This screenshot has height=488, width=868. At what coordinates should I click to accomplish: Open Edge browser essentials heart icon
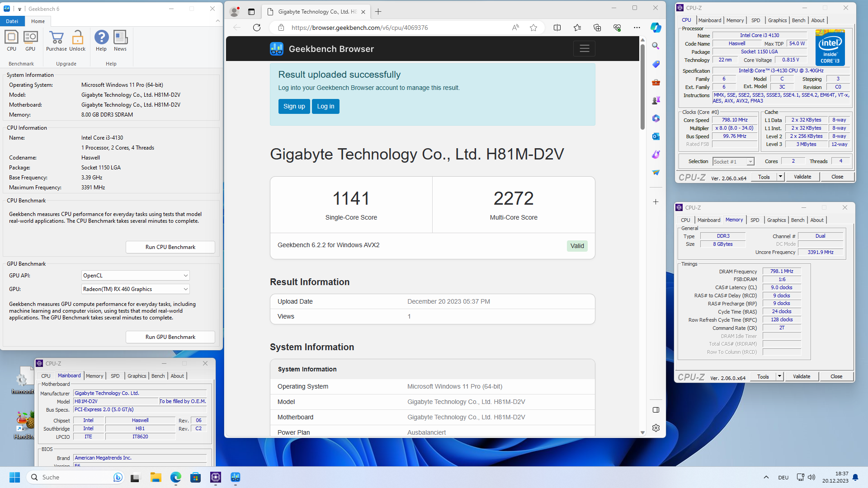pyautogui.click(x=617, y=28)
